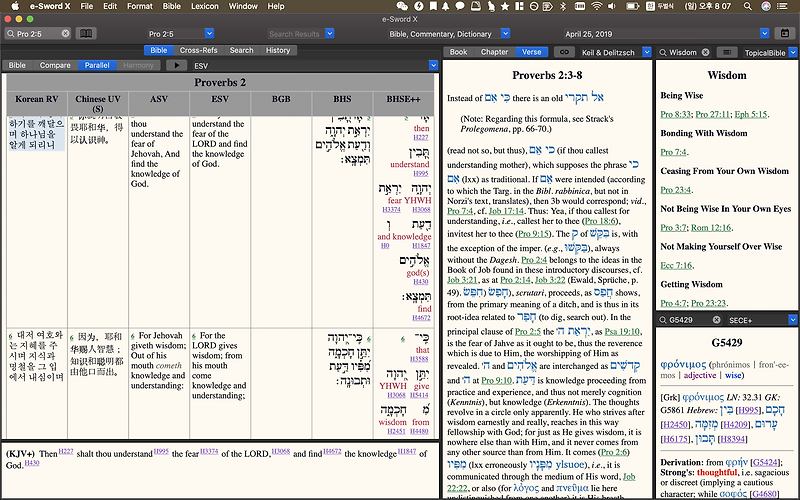The image size is (800, 500).
Task: Click the cat menu bar icon
Action: click(x=490, y=6)
